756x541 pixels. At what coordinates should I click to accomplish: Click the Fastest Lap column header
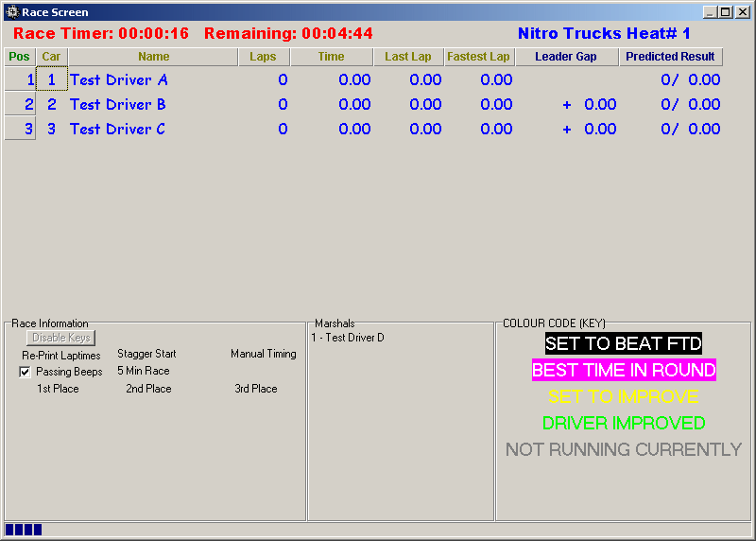tap(478, 57)
